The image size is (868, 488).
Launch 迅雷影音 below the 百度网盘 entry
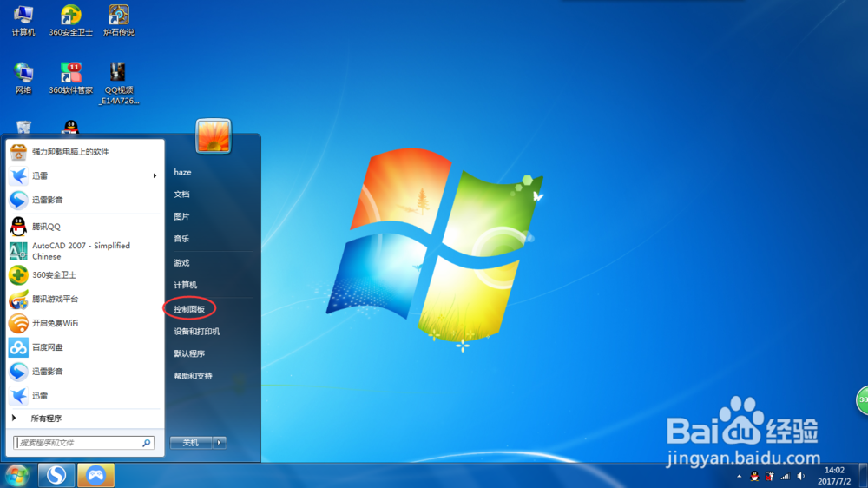click(85, 371)
